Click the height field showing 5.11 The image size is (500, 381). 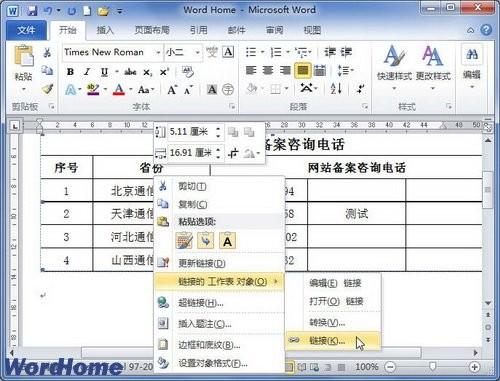click(x=192, y=132)
